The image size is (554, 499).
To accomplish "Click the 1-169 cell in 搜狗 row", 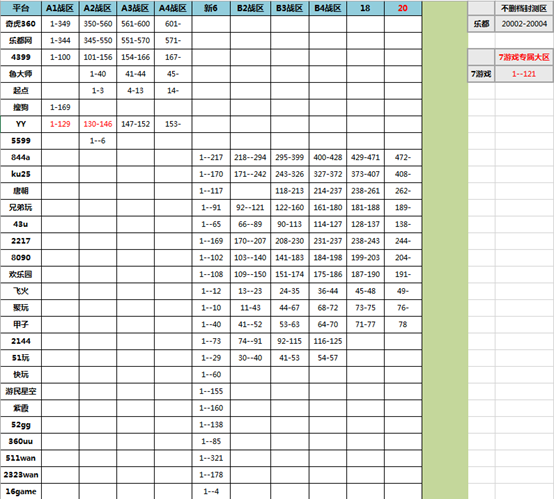I will pyautogui.click(x=60, y=107).
